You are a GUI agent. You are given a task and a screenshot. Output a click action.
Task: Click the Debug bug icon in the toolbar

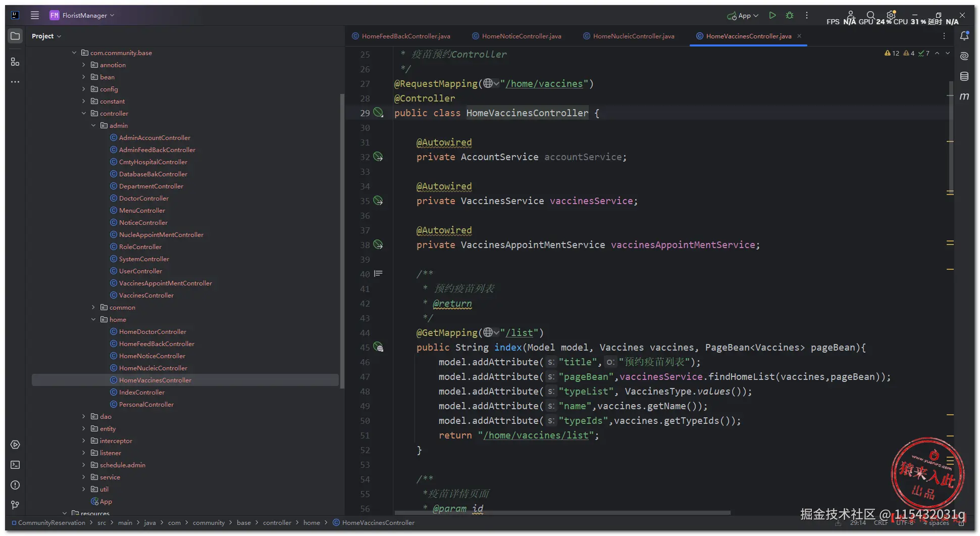790,16
